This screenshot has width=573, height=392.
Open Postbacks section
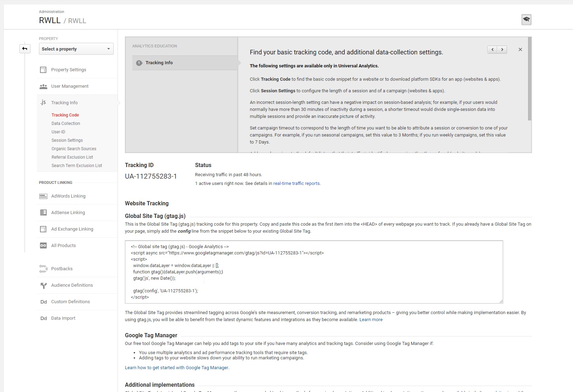coord(62,269)
